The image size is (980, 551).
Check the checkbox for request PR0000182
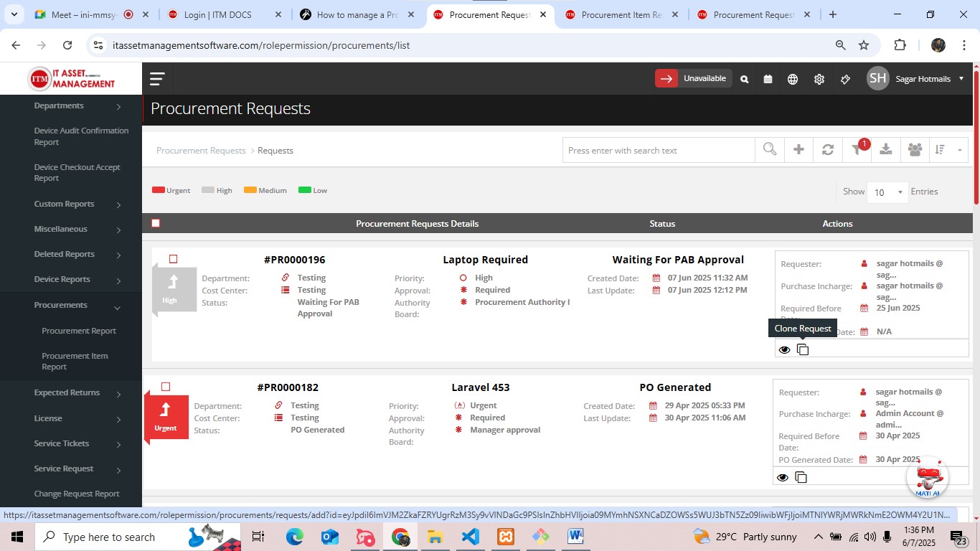click(x=166, y=387)
